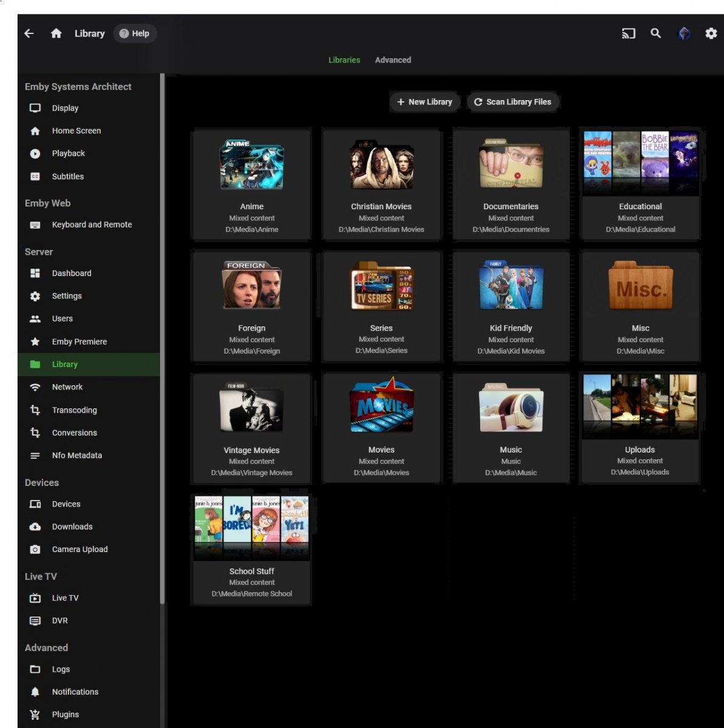Image resolution: width=724 pixels, height=728 pixels.
Task: Select Network in the sidebar
Action: tap(67, 387)
